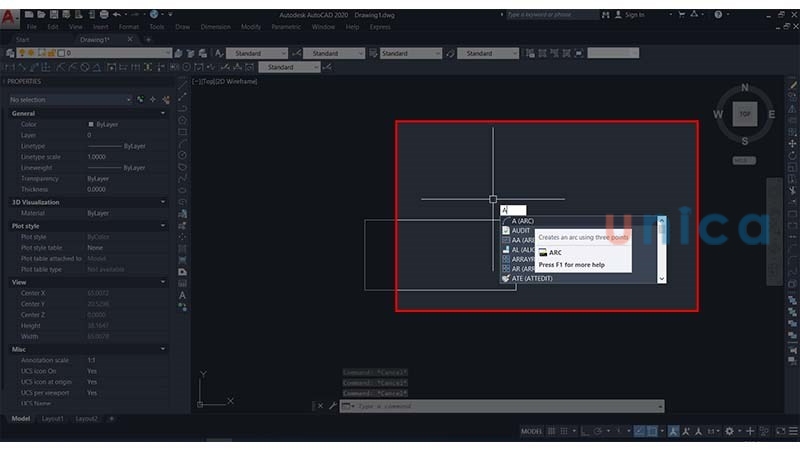The width and height of the screenshot is (800, 450).
Task: Collapse the Plot style section
Action: click(x=163, y=226)
